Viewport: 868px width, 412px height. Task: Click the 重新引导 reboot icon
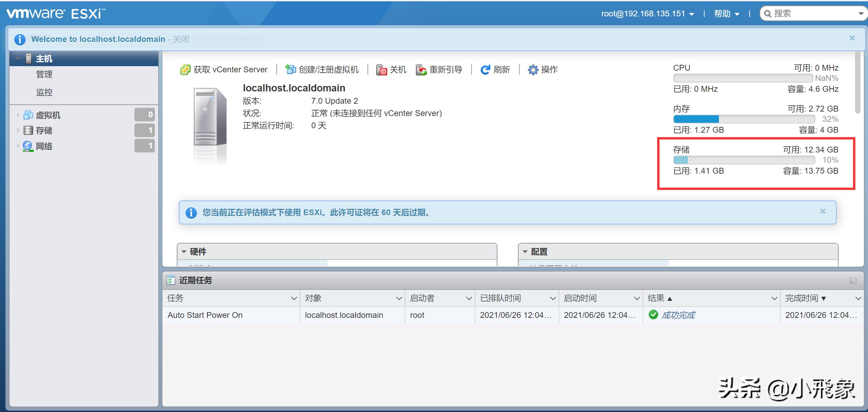tap(421, 69)
